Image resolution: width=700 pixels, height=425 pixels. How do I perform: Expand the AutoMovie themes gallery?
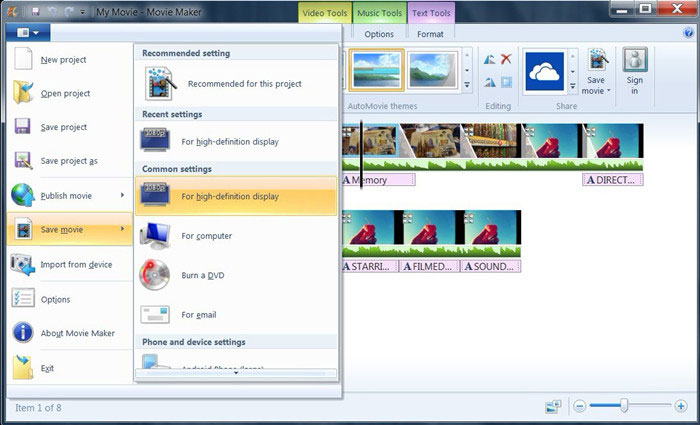point(467,84)
